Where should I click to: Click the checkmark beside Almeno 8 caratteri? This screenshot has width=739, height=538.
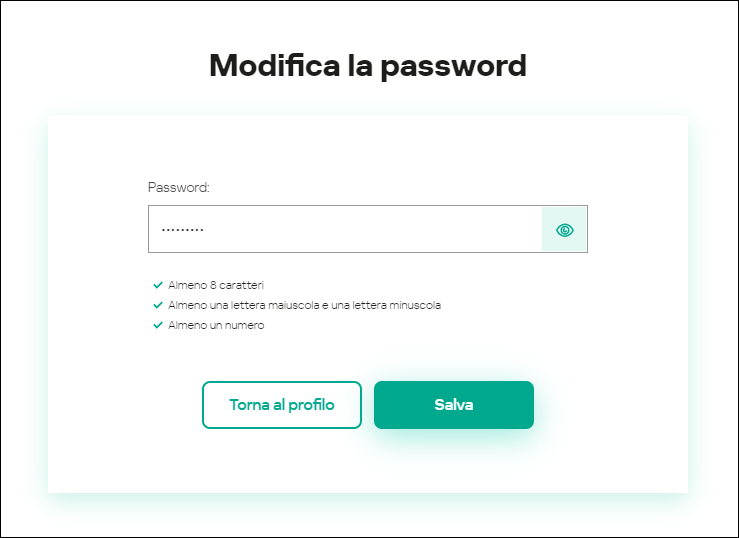(x=157, y=285)
